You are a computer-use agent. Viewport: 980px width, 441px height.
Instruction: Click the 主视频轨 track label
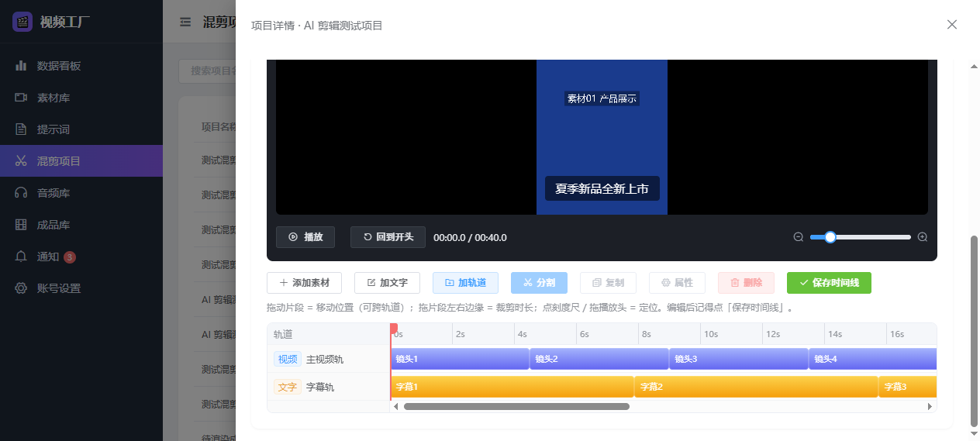tap(325, 360)
